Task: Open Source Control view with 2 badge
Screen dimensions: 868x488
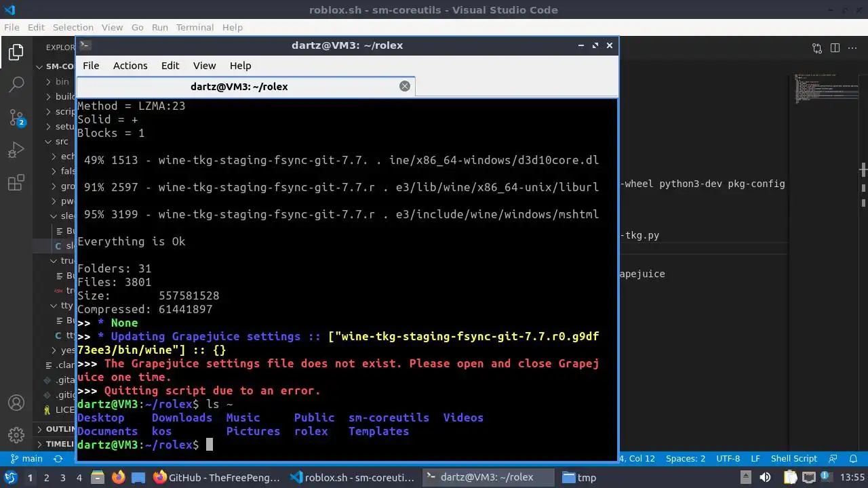Action: click(16, 117)
